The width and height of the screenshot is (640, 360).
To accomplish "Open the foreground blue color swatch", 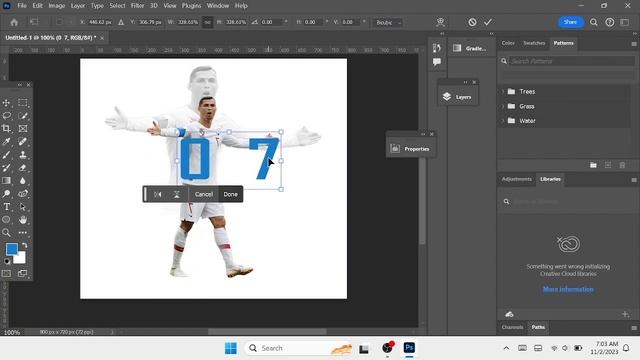I will tap(11, 249).
